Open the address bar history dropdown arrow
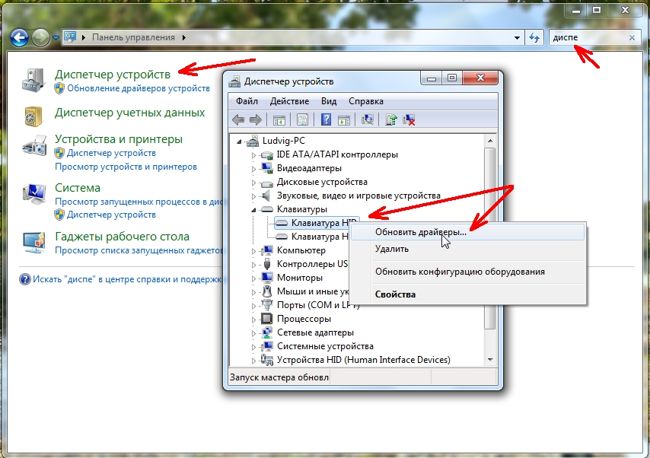 coord(517,38)
